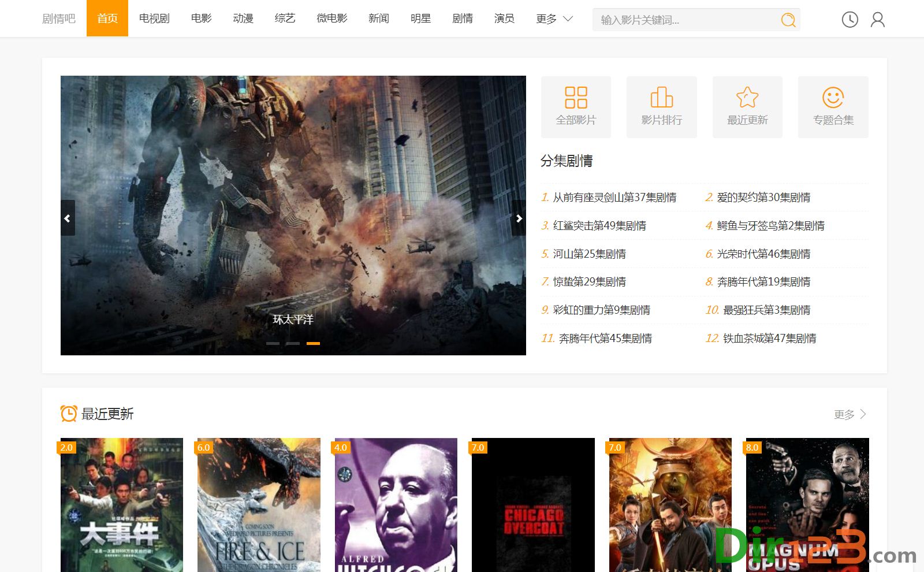Image resolution: width=924 pixels, height=572 pixels.
Task: Open 河山第25集剧情 link
Action: pos(589,254)
